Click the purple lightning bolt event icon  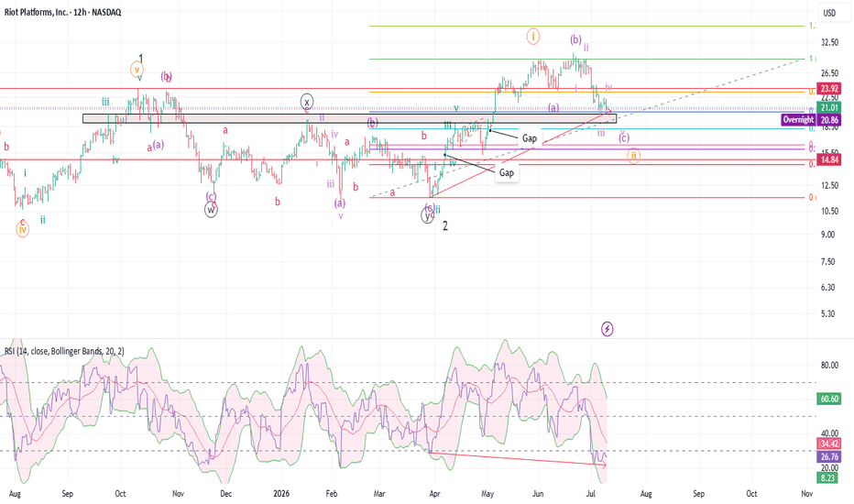click(x=608, y=329)
